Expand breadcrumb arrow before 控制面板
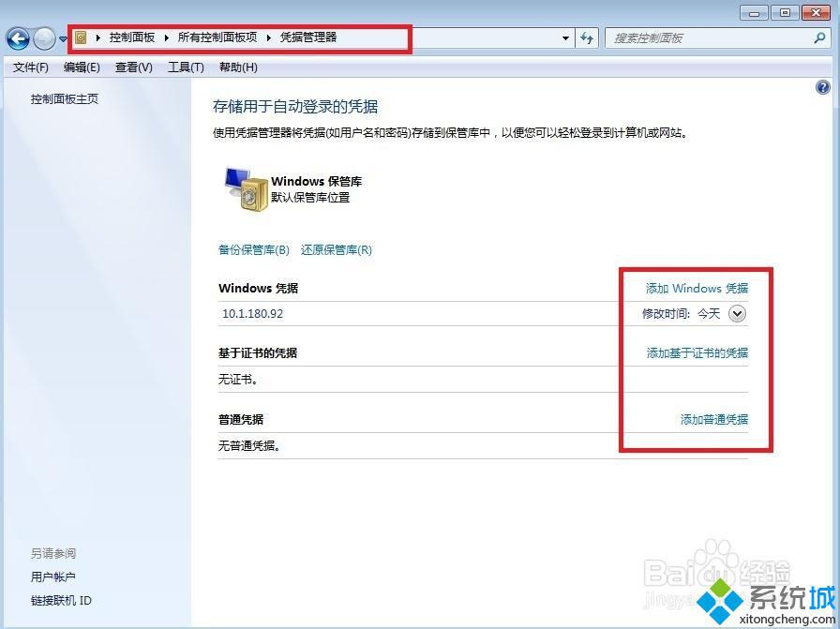The image size is (840, 629). (98, 37)
